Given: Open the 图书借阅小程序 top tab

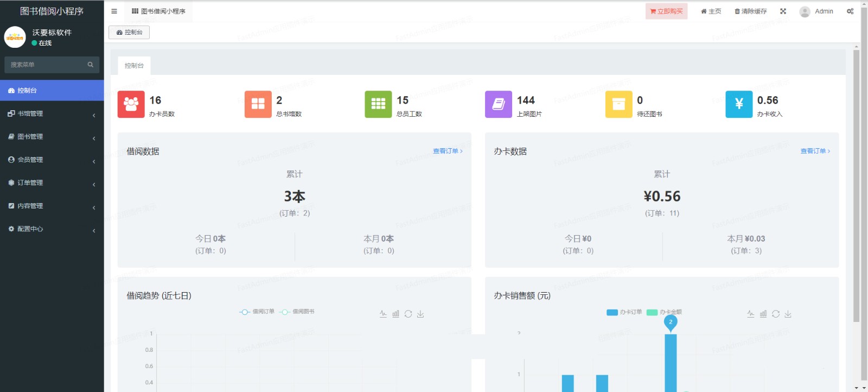Looking at the screenshot, I should tap(158, 11).
